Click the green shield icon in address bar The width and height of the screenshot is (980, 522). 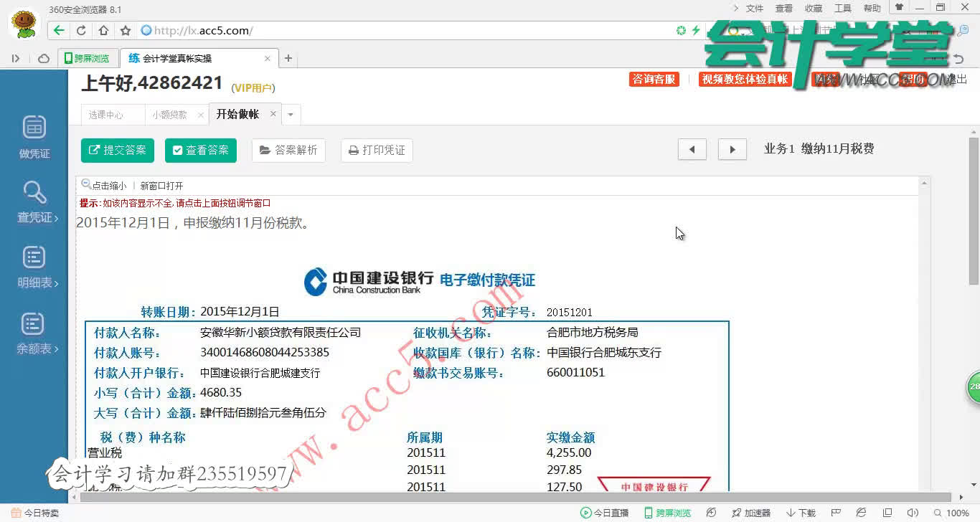tap(681, 30)
